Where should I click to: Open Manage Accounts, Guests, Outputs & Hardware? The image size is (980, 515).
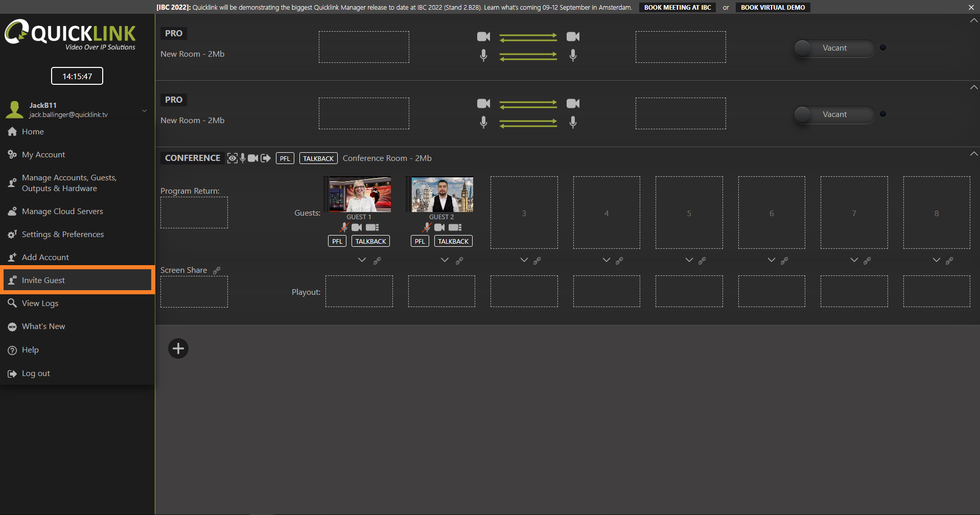coord(77,183)
